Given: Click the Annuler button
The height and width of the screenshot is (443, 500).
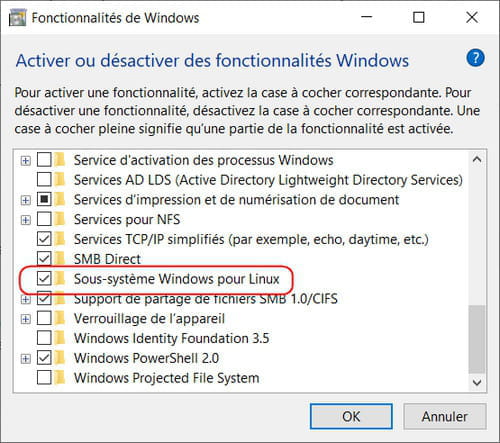Looking at the screenshot, I should (445, 416).
